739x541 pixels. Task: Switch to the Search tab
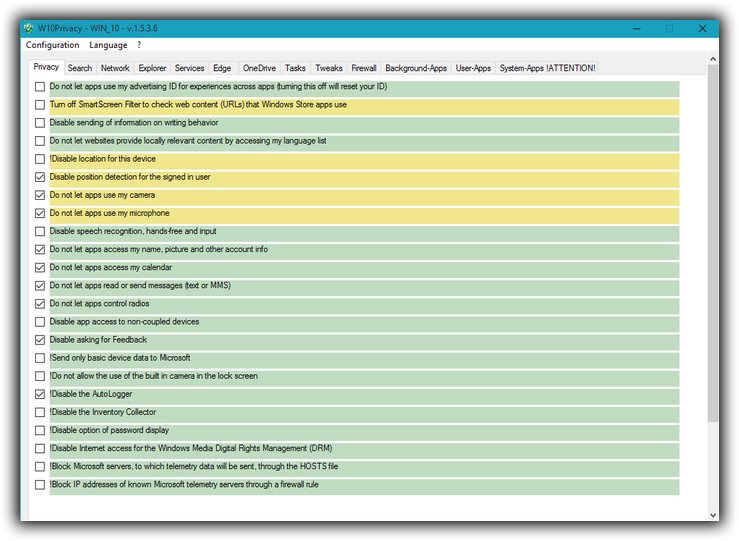point(80,68)
